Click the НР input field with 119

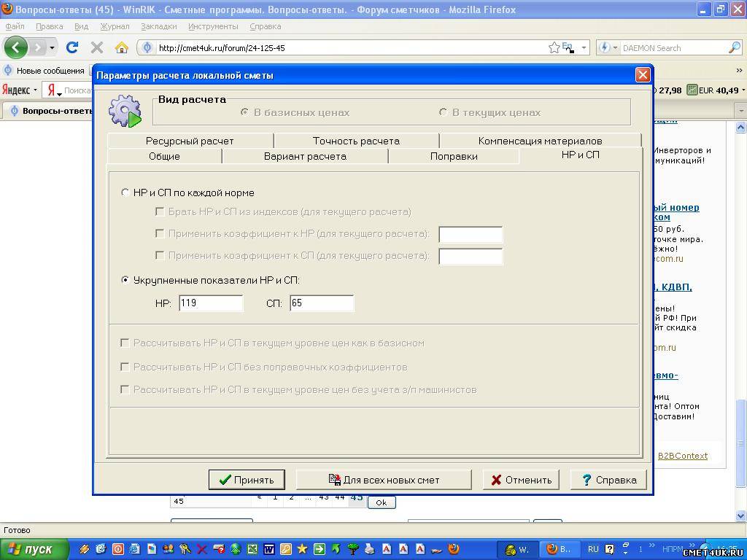(x=211, y=303)
